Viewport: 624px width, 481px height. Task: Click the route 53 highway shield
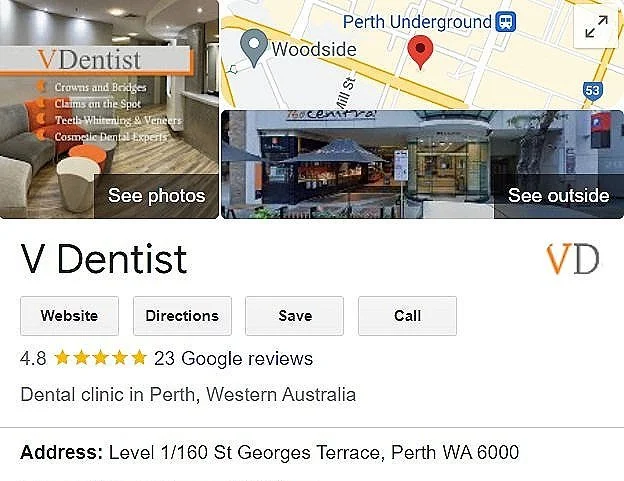(593, 91)
